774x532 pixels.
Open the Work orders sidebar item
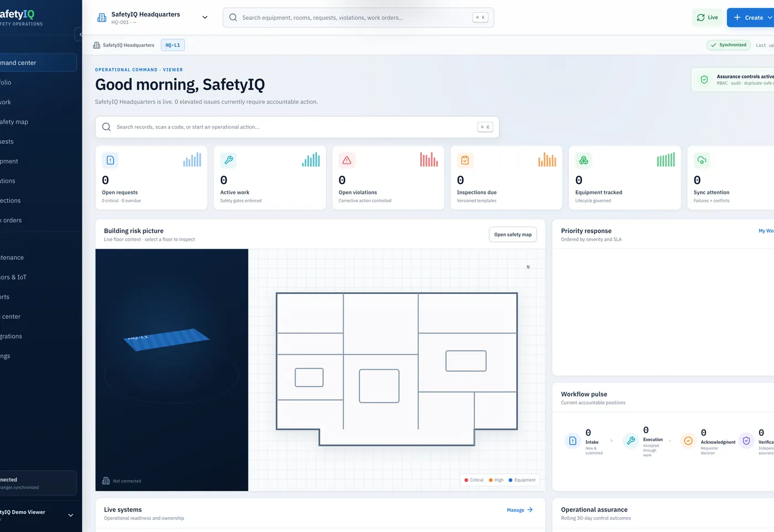click(38, 220)
